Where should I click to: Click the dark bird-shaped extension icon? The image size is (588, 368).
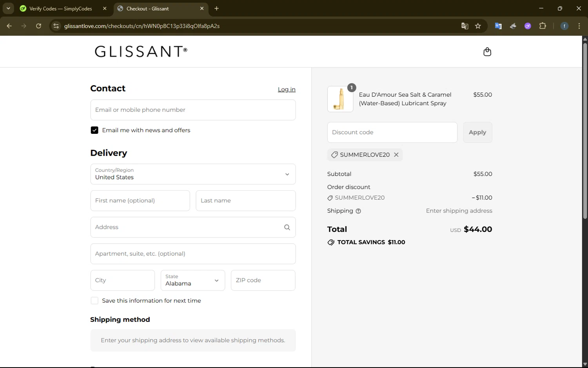[513, 26]
